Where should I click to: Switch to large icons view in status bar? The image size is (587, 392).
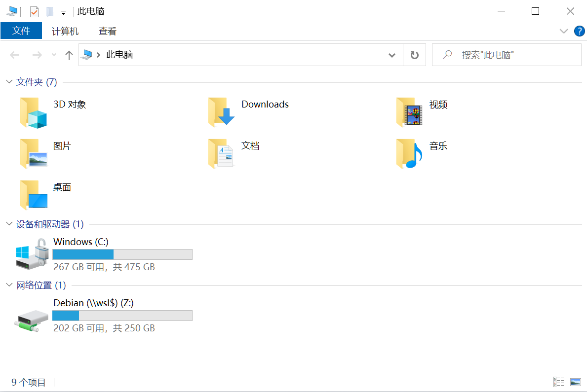pyautogui.click(x=575, y=382)
